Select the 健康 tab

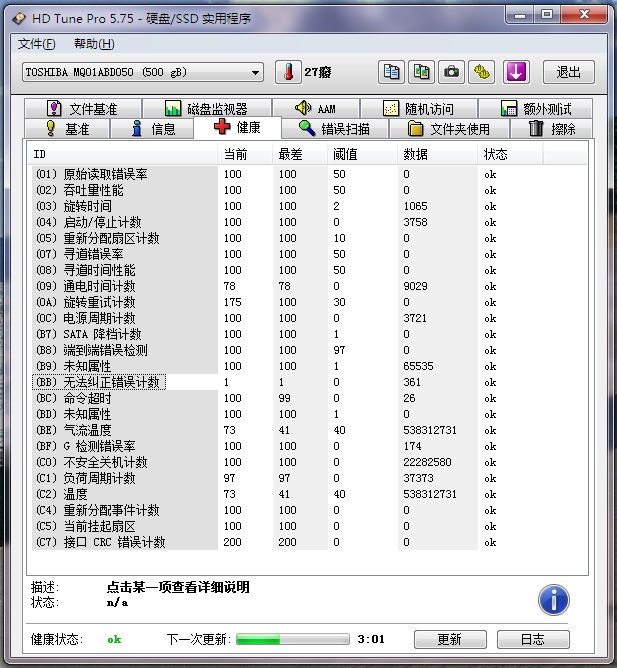click(x=237, y=127)
